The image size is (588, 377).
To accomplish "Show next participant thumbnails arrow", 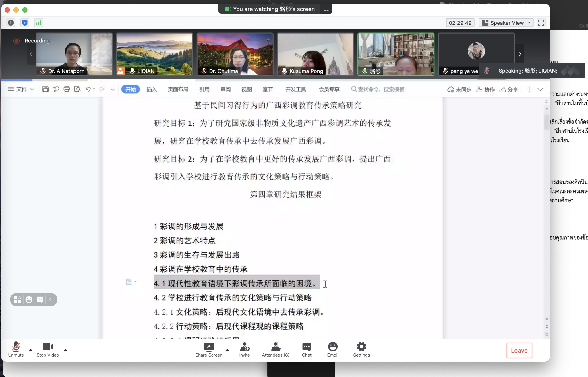I will (x=520, y=54).
